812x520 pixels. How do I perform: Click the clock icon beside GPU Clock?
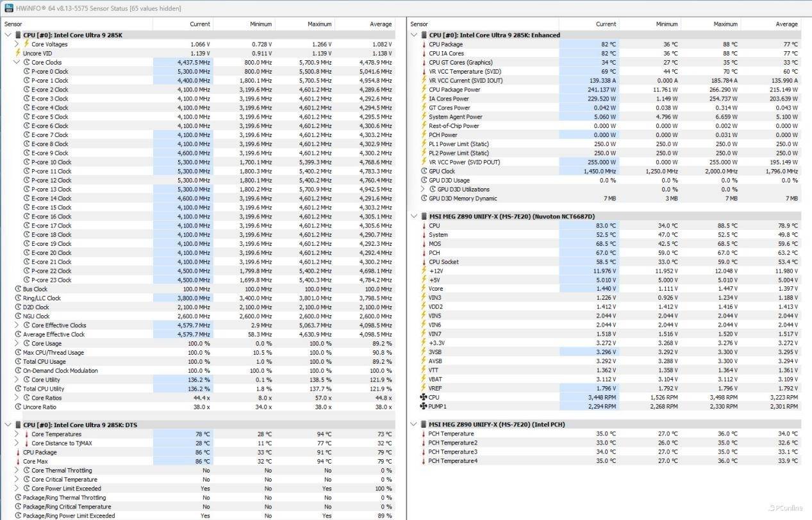(424, 172)
